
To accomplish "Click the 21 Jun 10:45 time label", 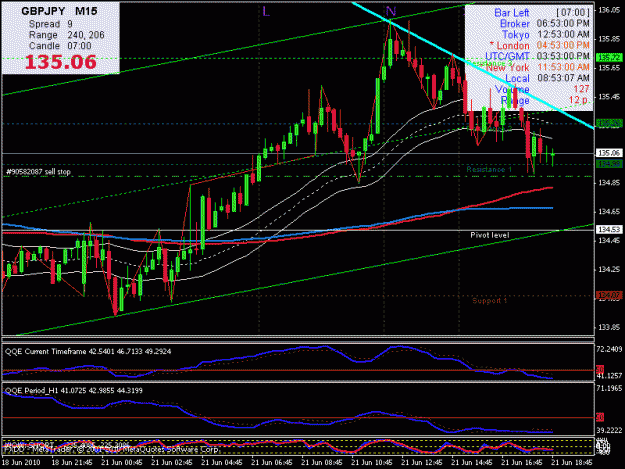I will 371,462.
